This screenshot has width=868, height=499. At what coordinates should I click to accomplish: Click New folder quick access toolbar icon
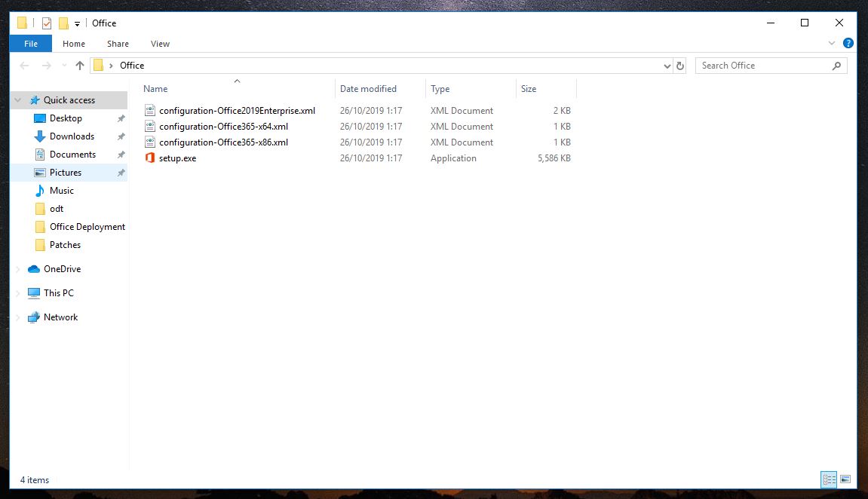[x=63, y=23]
